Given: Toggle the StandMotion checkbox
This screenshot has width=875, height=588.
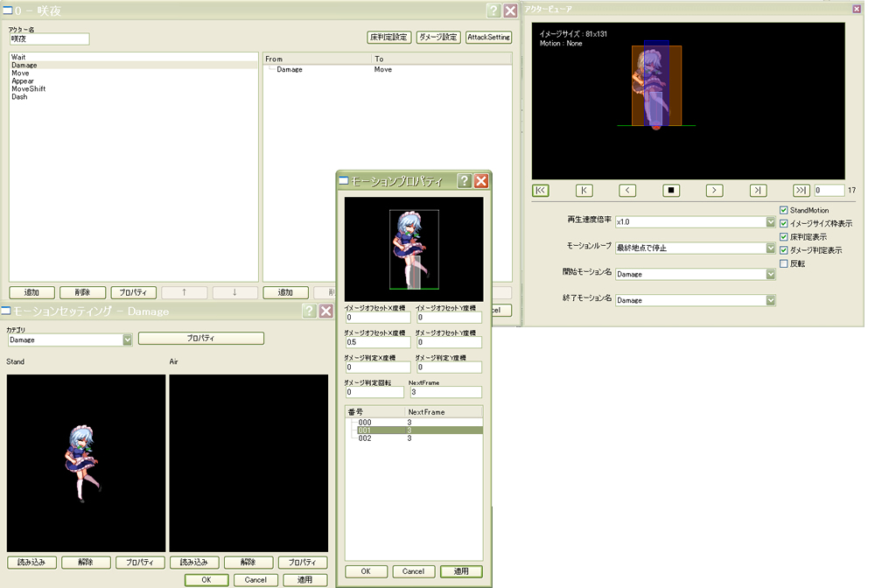Looking at the screenshot, I should click(783, 210).
